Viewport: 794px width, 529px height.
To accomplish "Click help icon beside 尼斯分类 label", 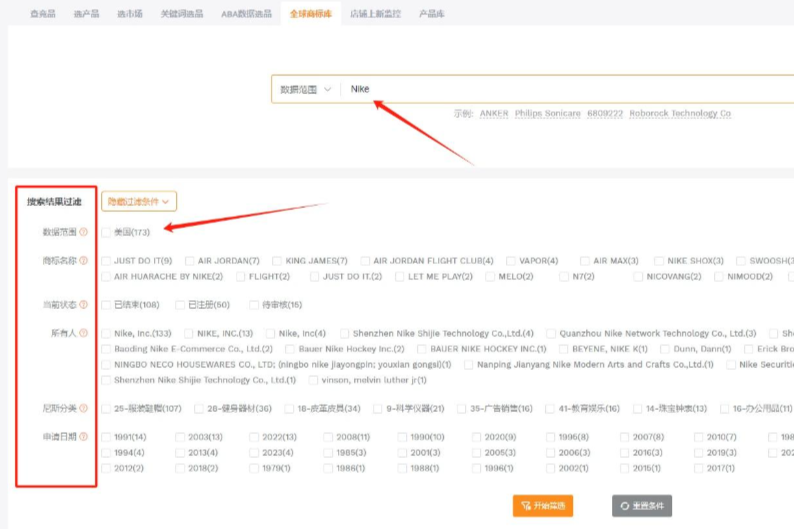I will tap(84, 408).
